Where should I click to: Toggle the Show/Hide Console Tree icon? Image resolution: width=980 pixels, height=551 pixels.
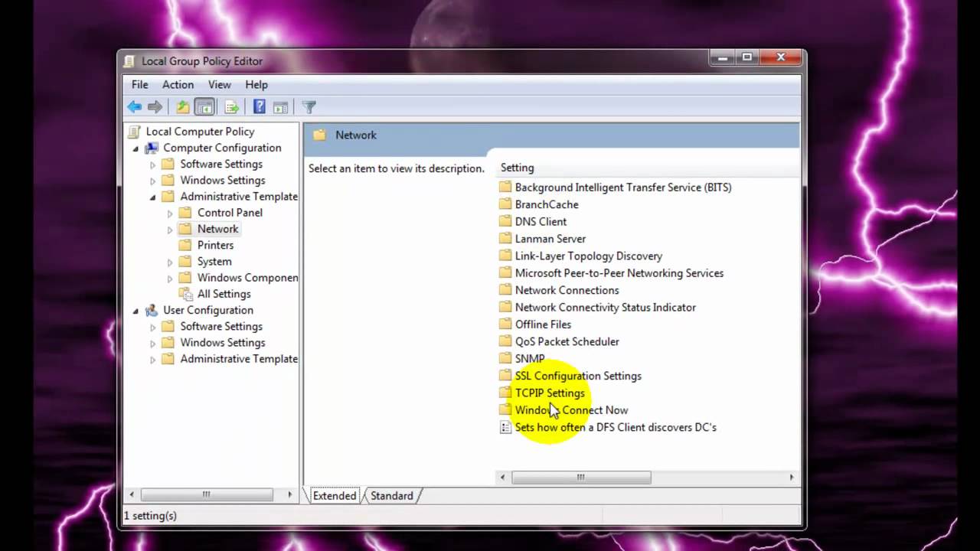tap(204, 106)
